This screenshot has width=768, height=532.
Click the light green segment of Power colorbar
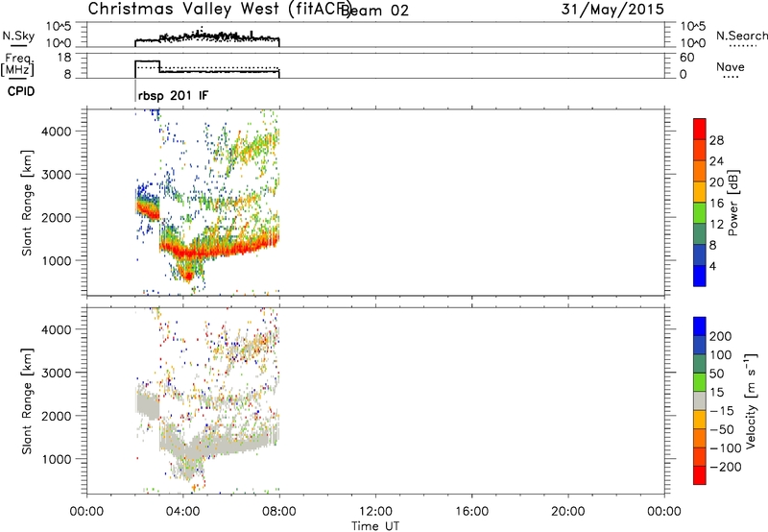click(700, 212)
